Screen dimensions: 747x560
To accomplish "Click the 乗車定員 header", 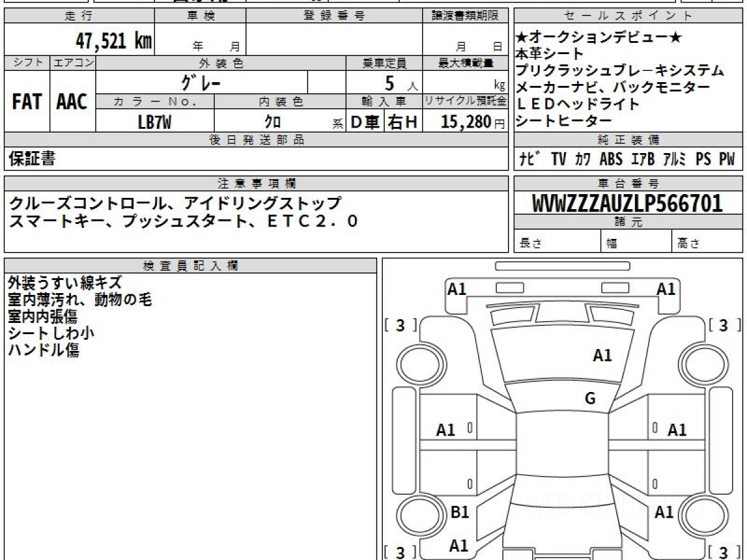I will (384, 63).
